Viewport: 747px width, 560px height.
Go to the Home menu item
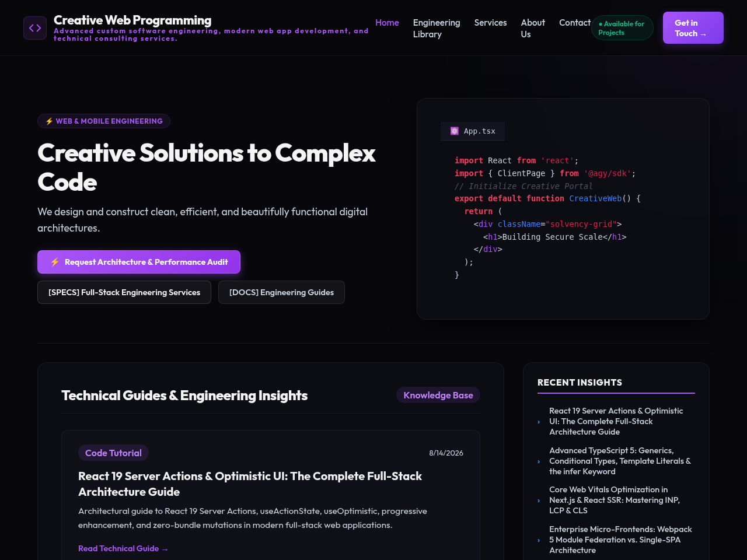[x=387, y=23]
